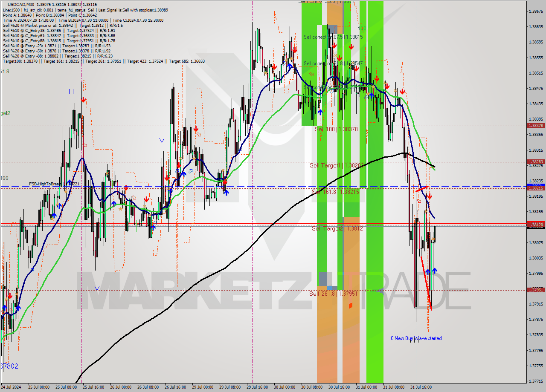Image resolution: width=546 pixels, height=392 pixels.
Task: Click '26 Jul 16:00' on the time axis
Action: (175, 387)
